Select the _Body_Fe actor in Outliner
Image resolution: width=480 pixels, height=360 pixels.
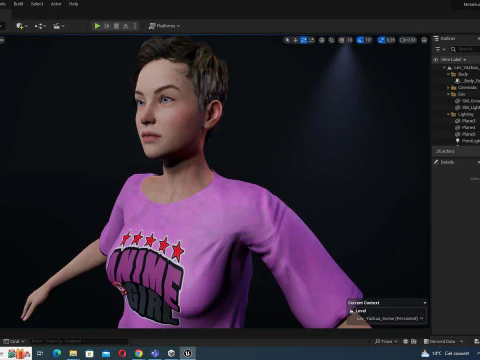tap(467, 81)
